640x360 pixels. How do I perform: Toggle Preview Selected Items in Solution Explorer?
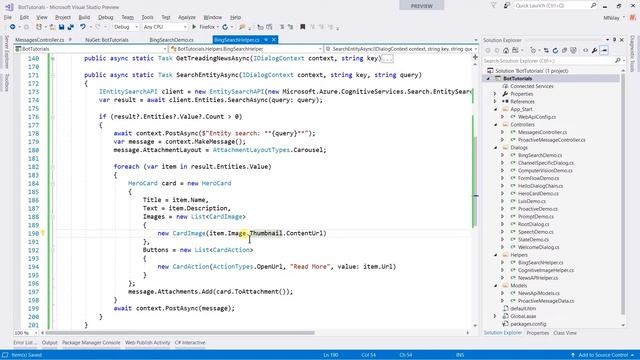coord(604,50)
